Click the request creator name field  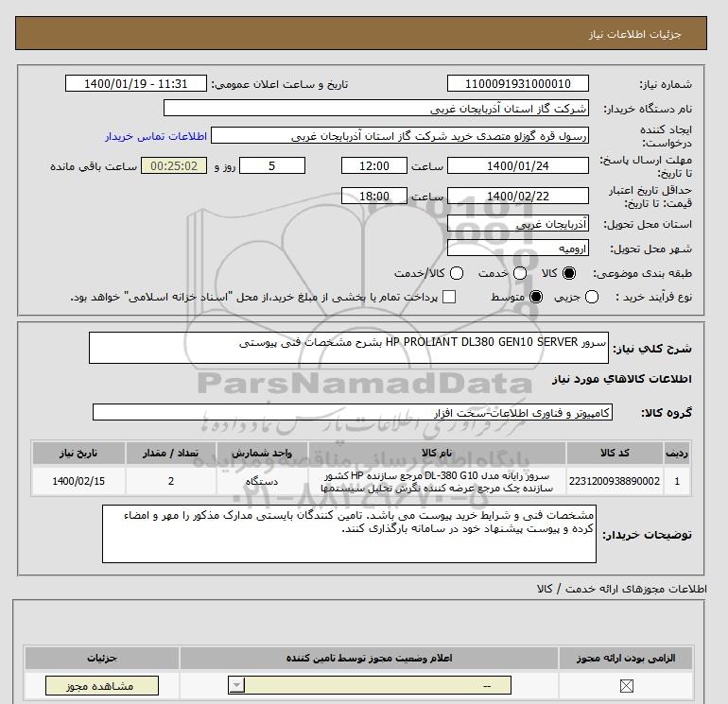(400, 135)
